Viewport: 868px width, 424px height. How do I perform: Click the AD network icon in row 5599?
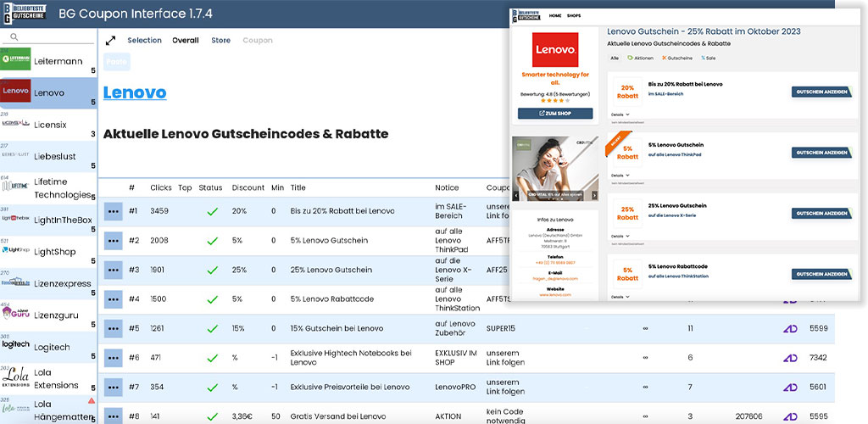pos(790,329)
